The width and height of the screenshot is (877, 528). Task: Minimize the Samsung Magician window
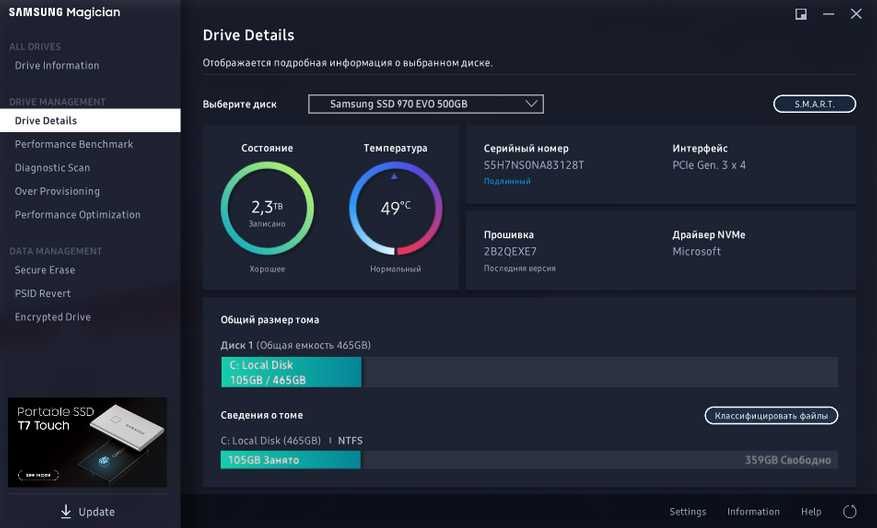click(828, 14)
